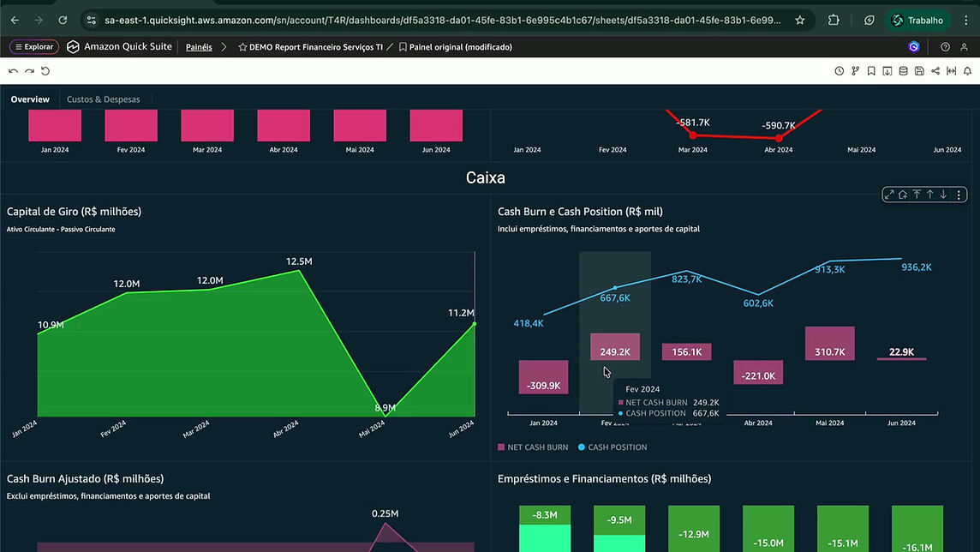Click the datasets database icon
980x552 pixels.
coord(903,71)
